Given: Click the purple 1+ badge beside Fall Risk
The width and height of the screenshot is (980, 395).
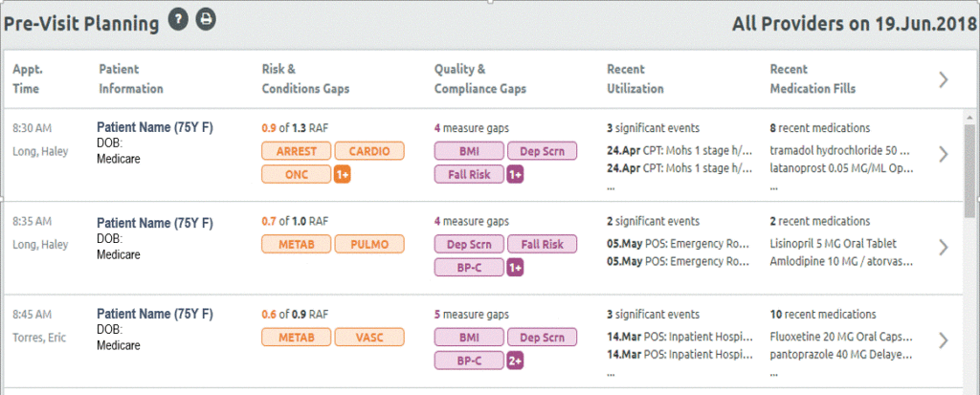Looking at the screenshot, I should 515,174.
